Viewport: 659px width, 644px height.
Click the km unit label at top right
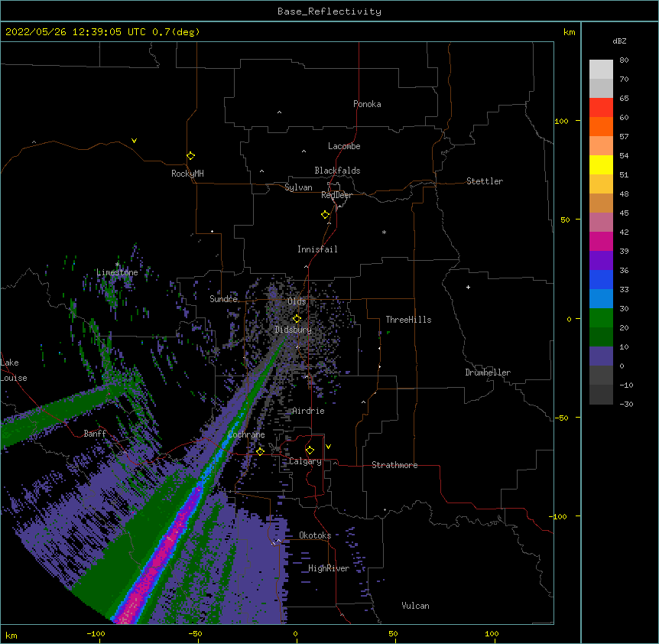(569, 32)
